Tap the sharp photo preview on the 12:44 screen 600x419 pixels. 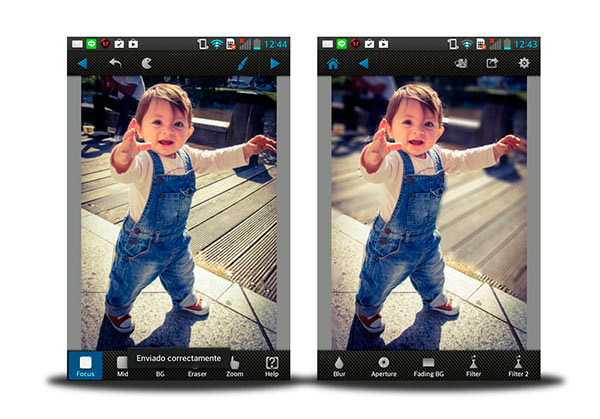(x=179, y=213)
